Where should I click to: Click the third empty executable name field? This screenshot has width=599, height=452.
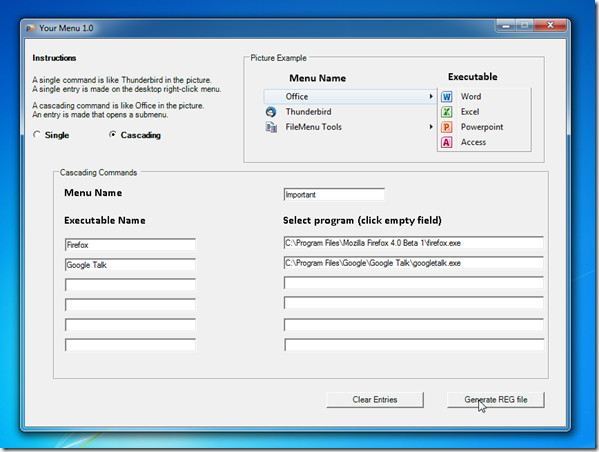[x=130, y=285]
